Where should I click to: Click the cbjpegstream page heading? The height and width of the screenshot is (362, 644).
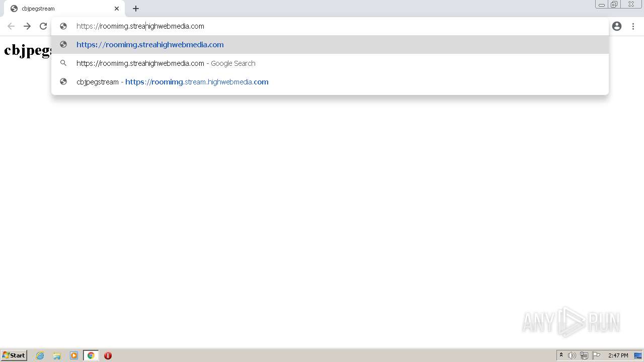(x=28, y=50)
